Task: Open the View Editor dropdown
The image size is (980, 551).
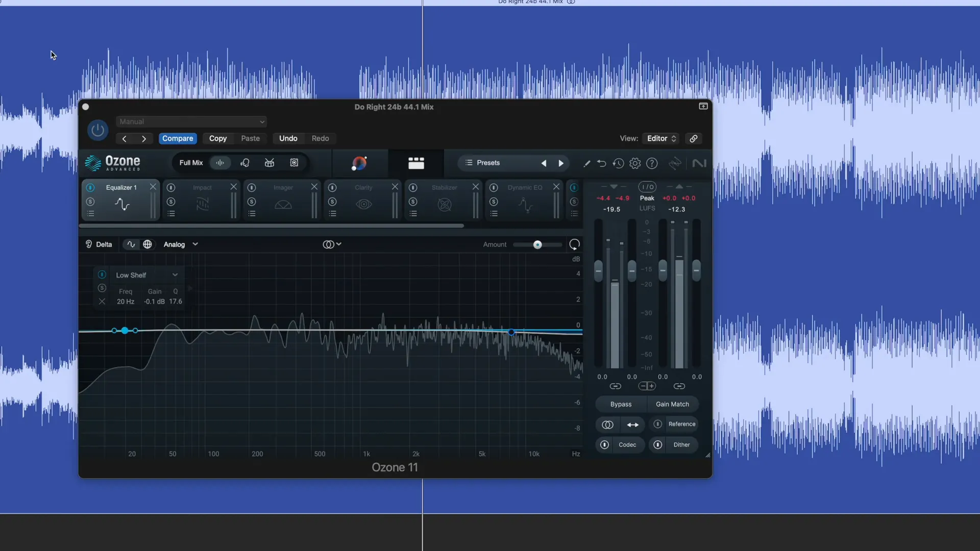Action: (661, 138)
